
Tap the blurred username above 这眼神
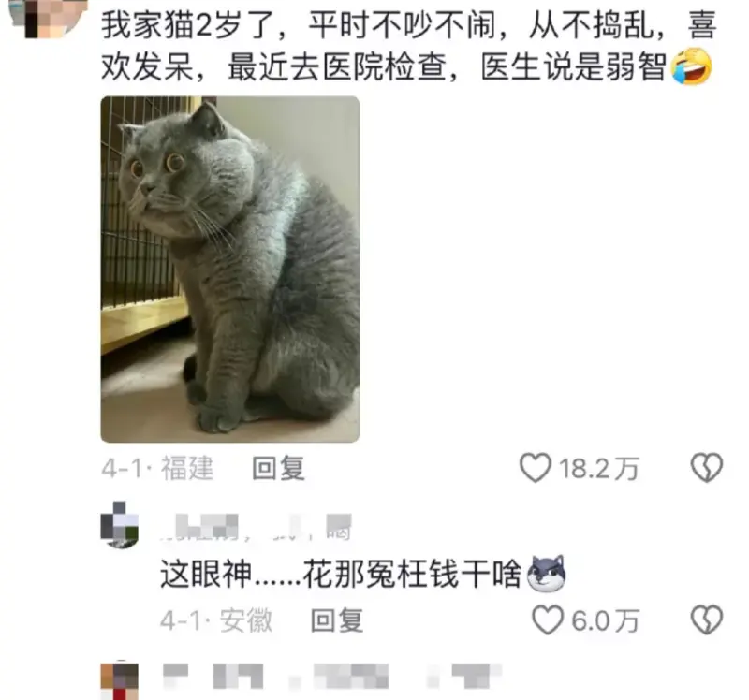coord(256,527)
